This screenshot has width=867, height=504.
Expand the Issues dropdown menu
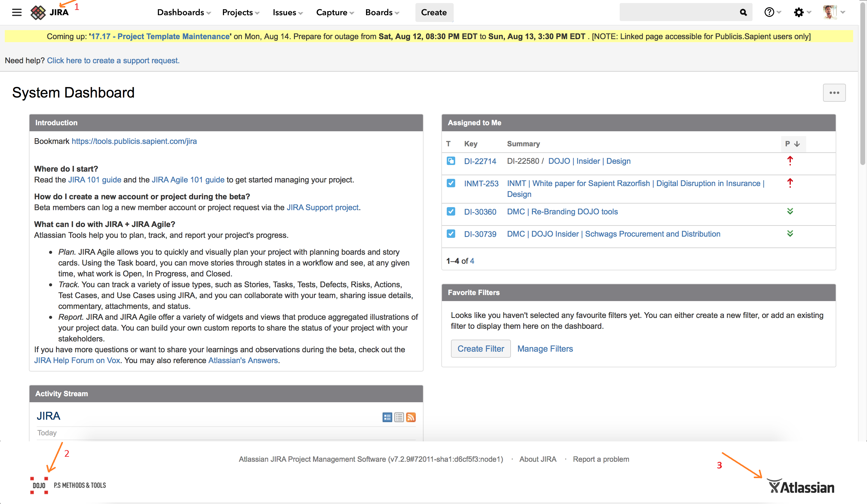288,12
